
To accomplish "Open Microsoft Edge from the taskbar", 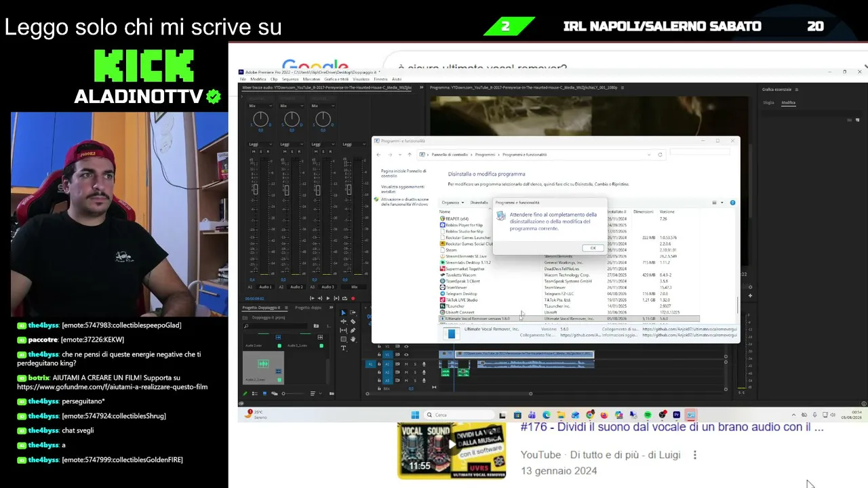I will pos(546,415).
